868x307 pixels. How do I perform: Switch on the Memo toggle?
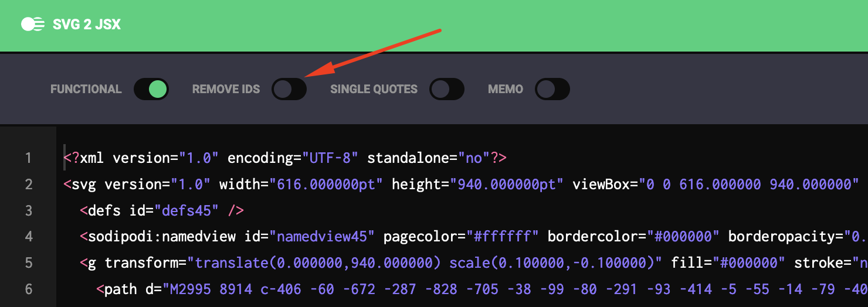(552, 89)
